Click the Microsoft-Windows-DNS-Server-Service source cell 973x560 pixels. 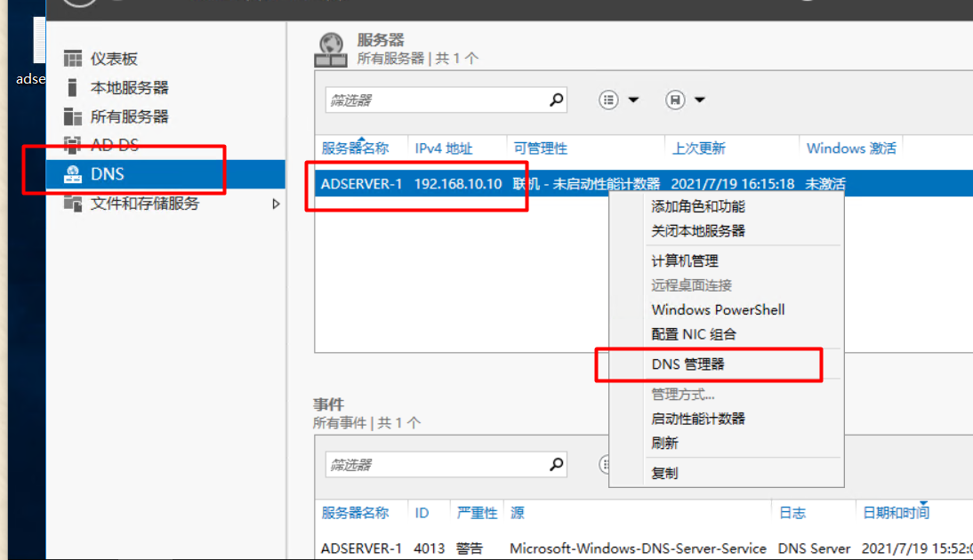[638, 548]
